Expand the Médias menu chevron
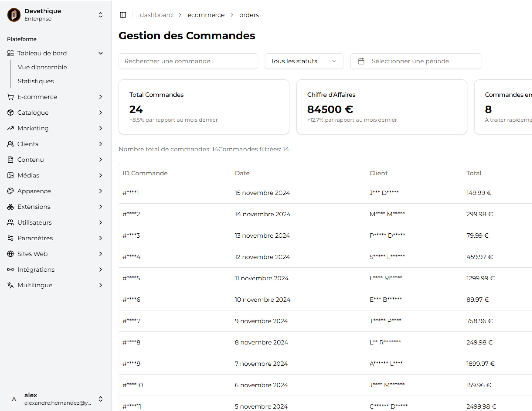This screenshot has width=532, height=411. [100, 175]
